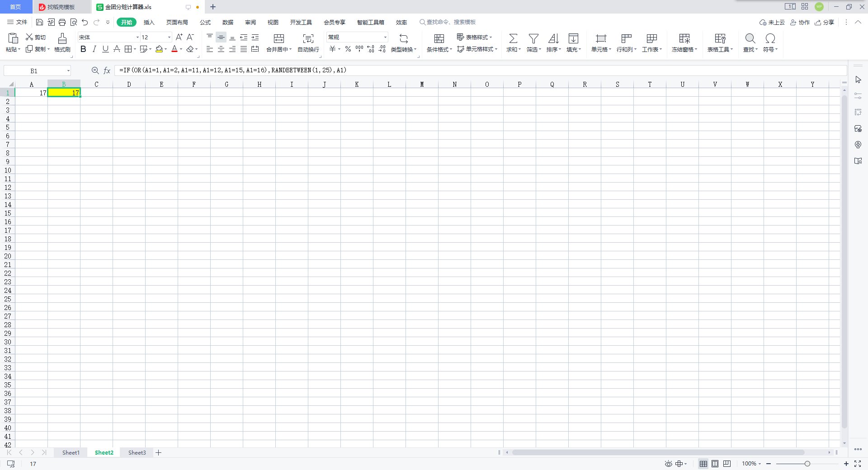Click the Save icon in quick access bar

[x=39, y=22]
